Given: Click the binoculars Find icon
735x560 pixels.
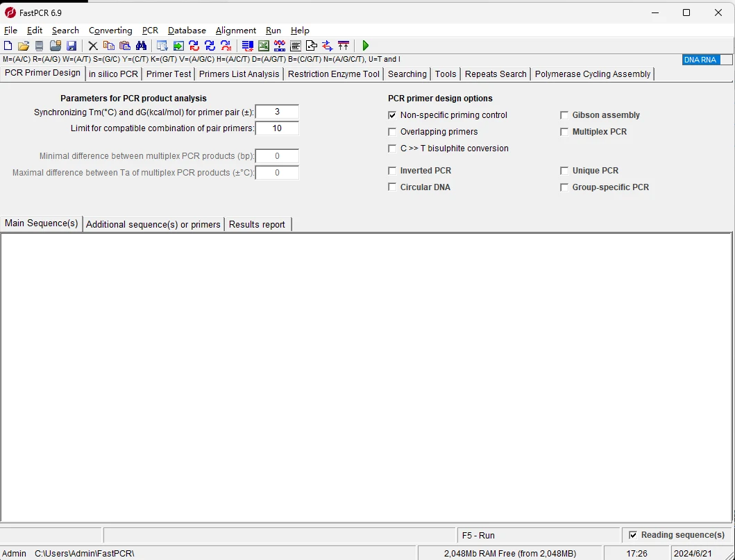Looking at the screenshot, I should (x=141, y=46).
